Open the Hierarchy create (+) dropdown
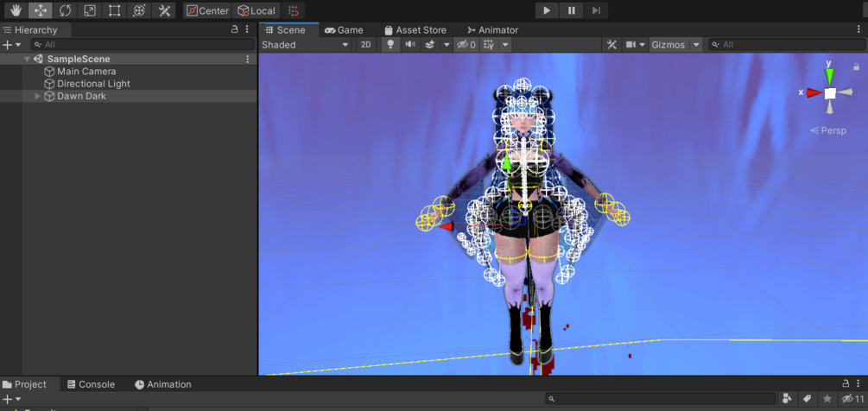Screen dimensions: 868x411 pyautogui.click(x=11, y=45)
